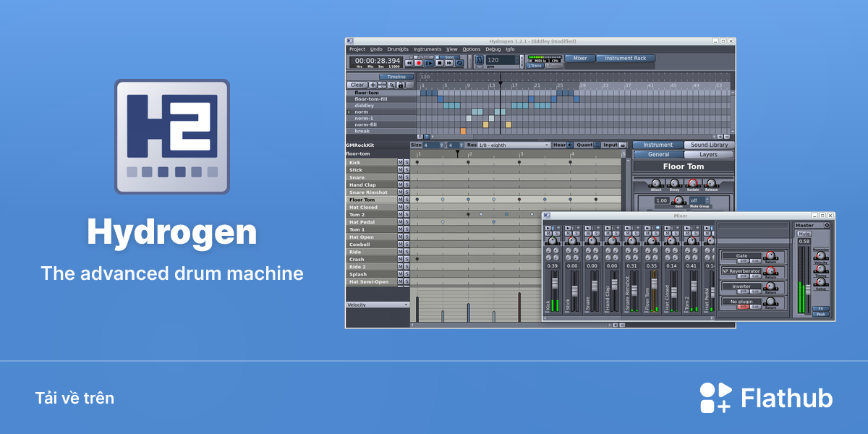Change the BPM stepper arrows
This screenshot has height=434, width=868.
tap(518, 61)
